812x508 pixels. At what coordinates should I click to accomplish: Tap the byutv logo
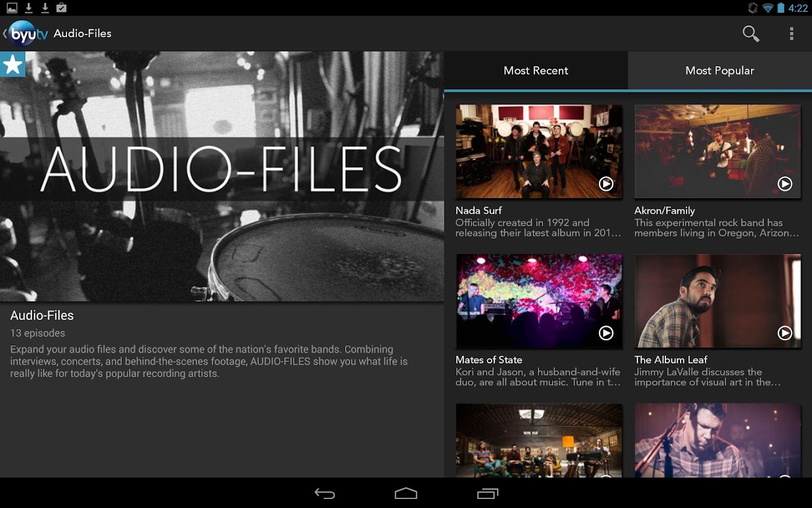(x=29, y=33)
